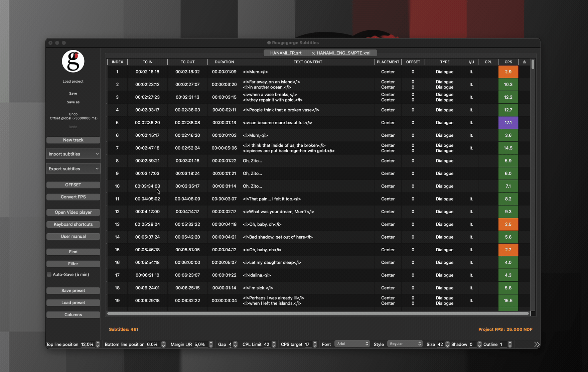Click the orange 2.9 CPS cell

pyautogui.click(x=508, y=72)
